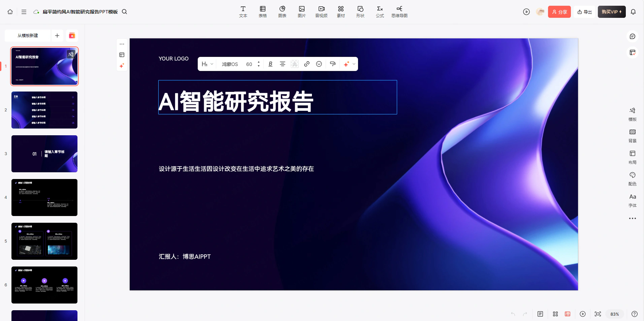The image size is (644, 321).
Task: Insert a mind map (思维导图)
Action: pyautogui.click(x=399, y=12)
